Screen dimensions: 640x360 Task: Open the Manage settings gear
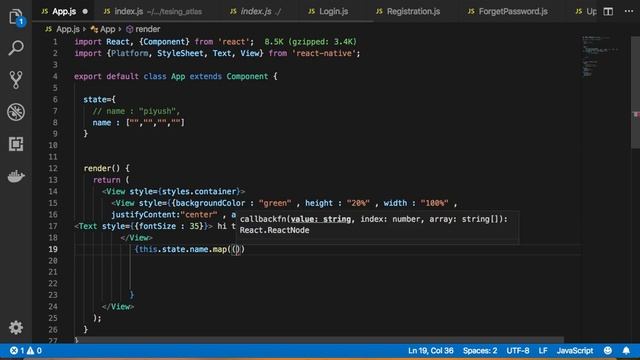tap(16, 327)
